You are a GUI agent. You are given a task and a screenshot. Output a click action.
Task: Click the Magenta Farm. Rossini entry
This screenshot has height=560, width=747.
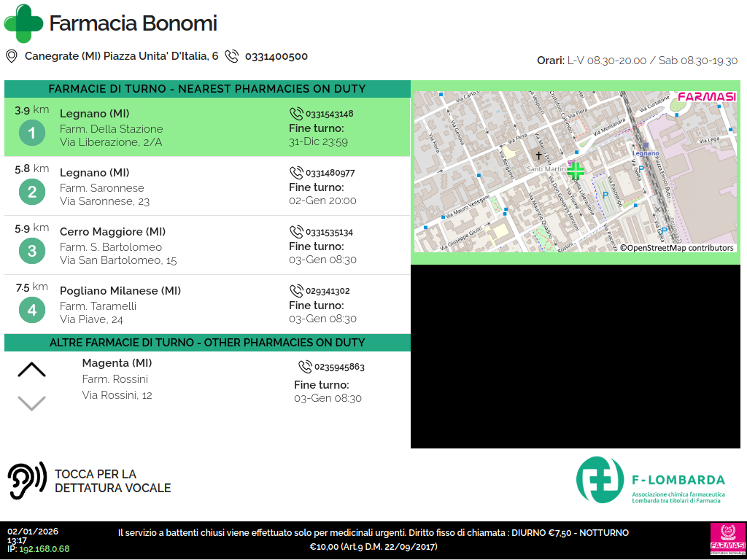click(x=117, y=379)
